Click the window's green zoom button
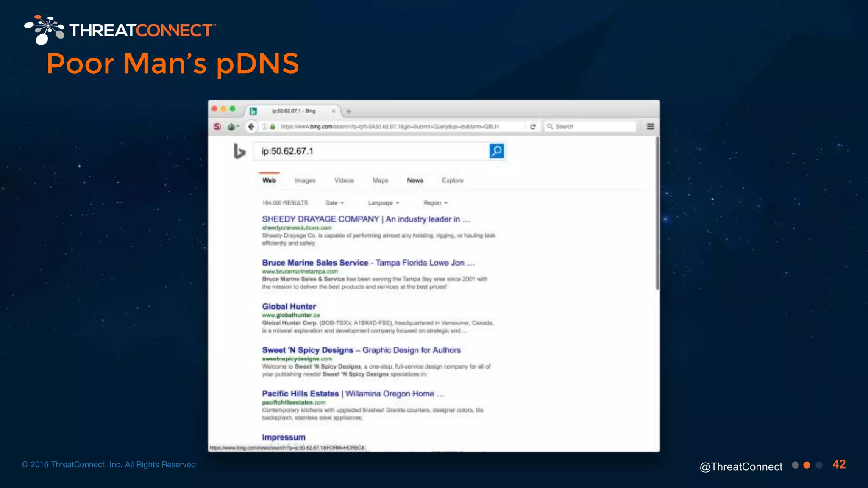The image size is (868, 488). coord(232,109)
